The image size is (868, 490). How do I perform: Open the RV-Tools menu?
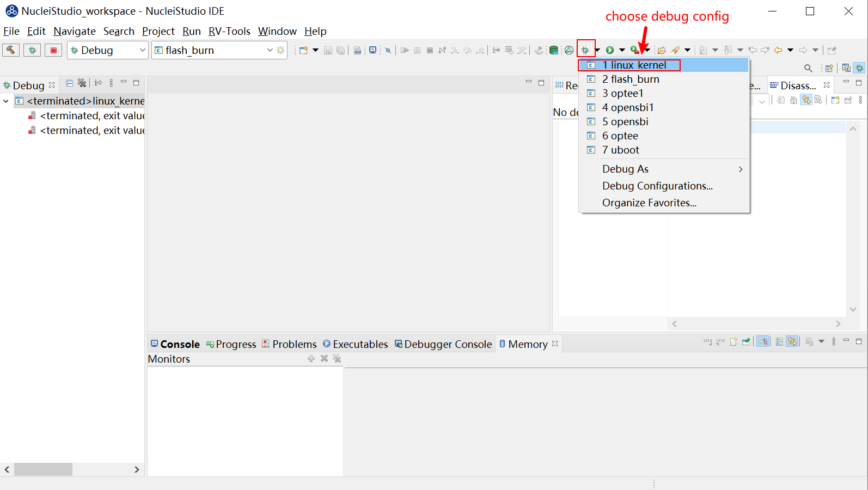coord(229,31)
